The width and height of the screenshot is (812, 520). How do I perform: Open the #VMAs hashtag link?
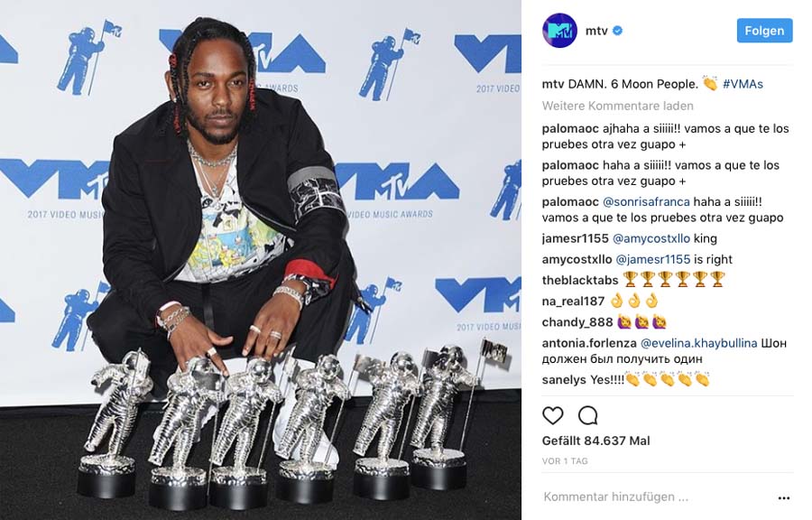pyautogui.click(x=743, y=84)
